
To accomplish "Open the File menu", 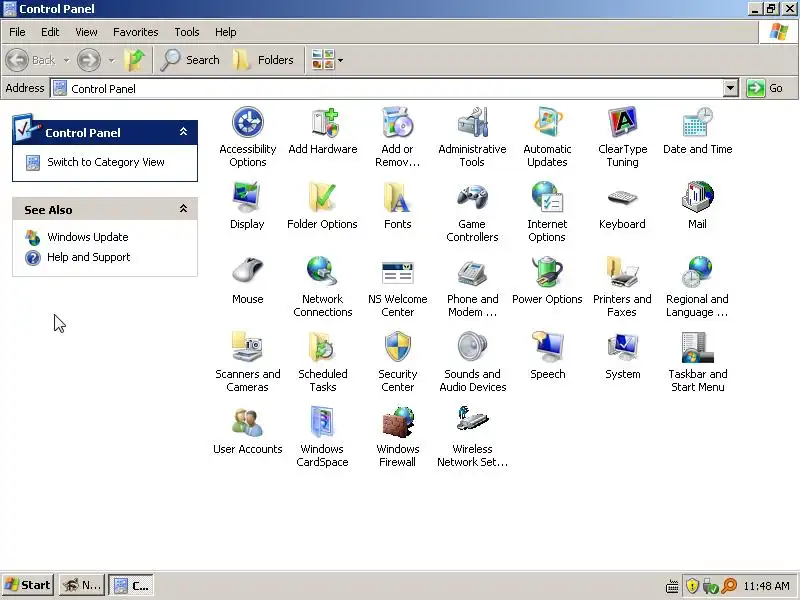I will click(x=17, y=32).
